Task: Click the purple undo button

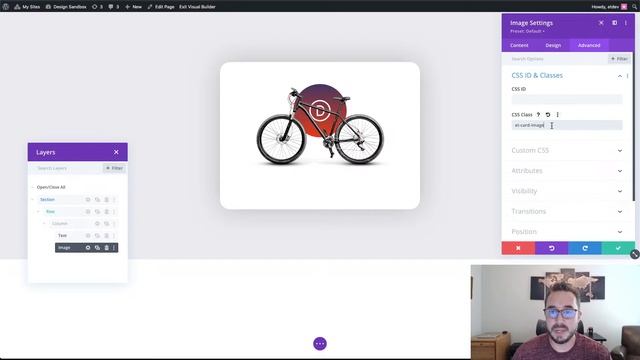Action: [552, 248]
